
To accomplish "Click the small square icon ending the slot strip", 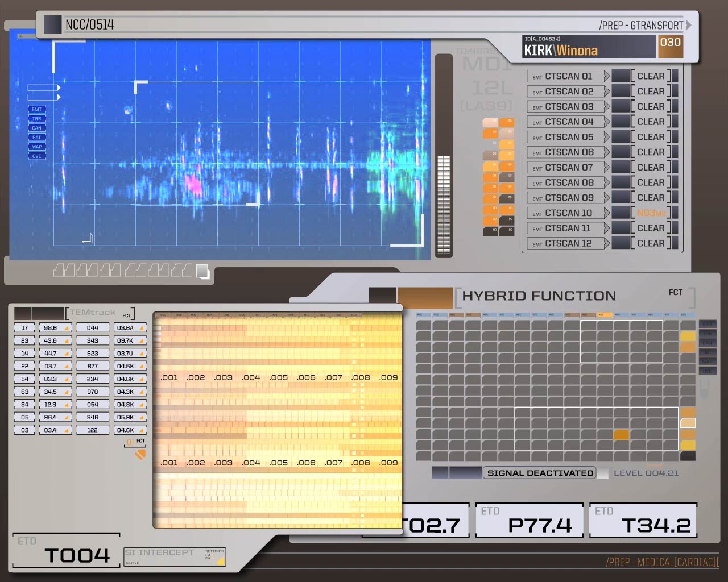I will [x=202, y=271].
